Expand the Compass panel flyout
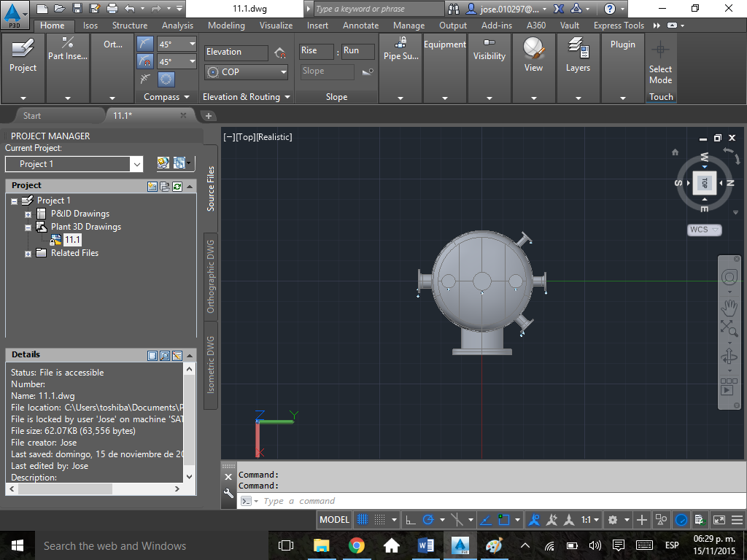 pyautogui.click(x=167, y=97)
